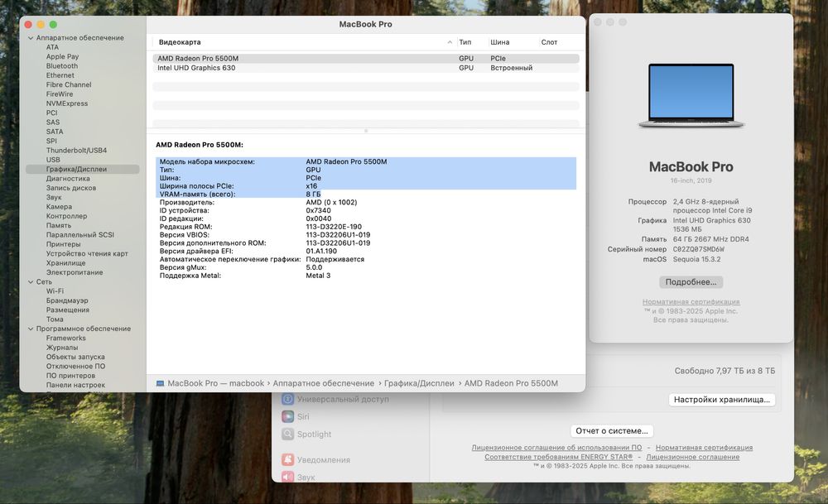The height and width of the screenshot is (504, 828).
Task: Open Лицензионное соглашение об использовании ПО link
Action: [556, 448]
